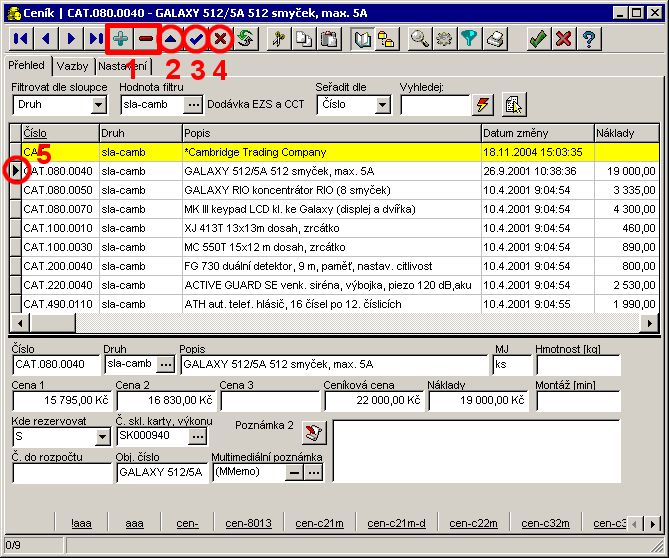Jump to first record with navigation arrow
Viewport: 669px width, 558px height.
coord(20,39)
